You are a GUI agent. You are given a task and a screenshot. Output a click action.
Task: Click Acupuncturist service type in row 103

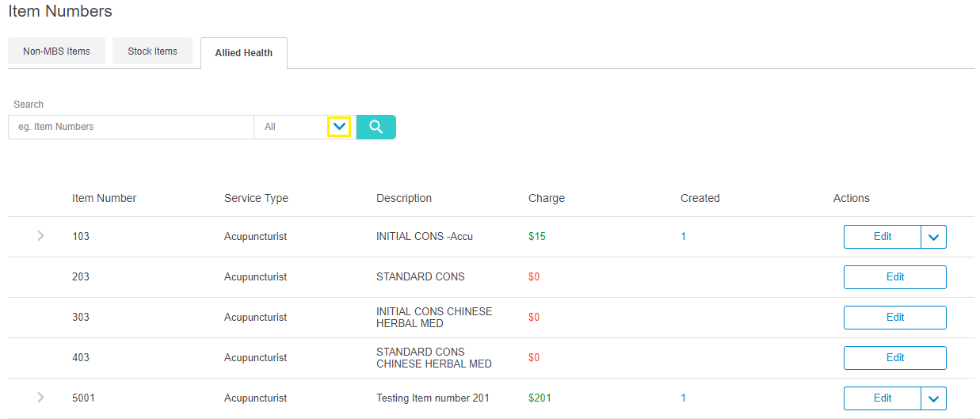pos(255,237)
